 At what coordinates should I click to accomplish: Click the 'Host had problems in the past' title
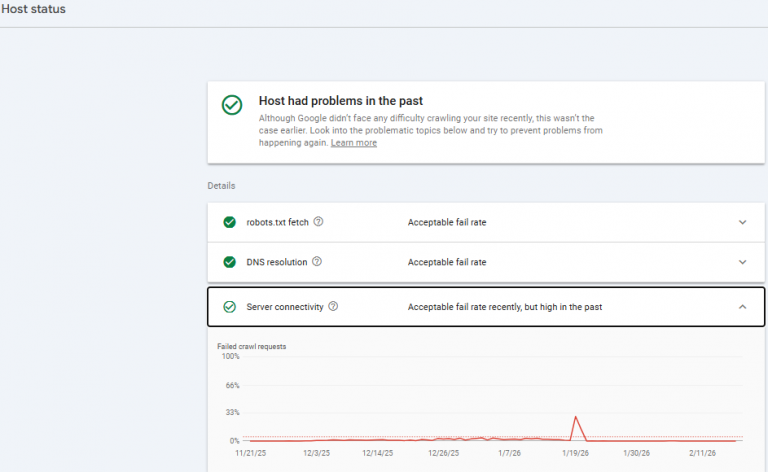tap(340, 101)
